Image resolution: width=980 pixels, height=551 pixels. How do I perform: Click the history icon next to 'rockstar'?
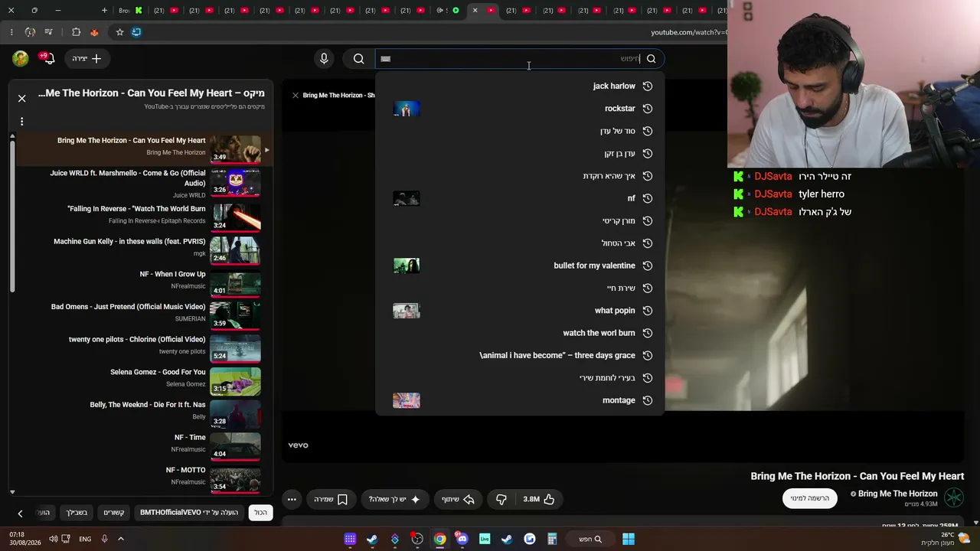(x=648, y=109)
